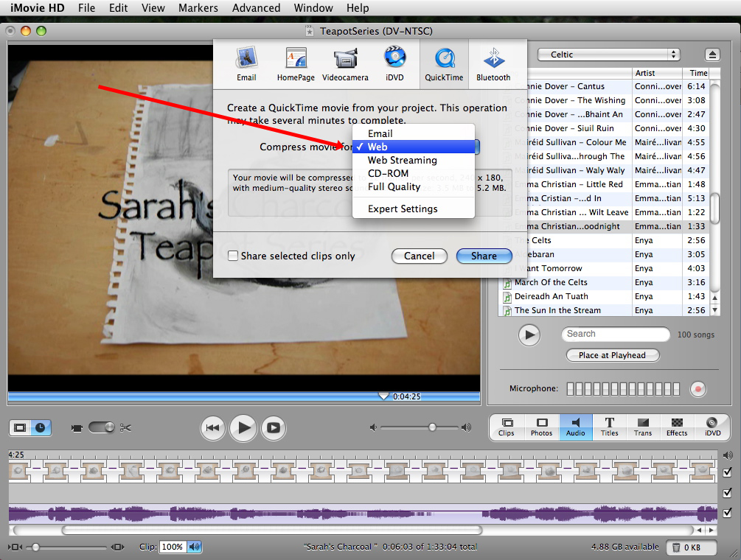Open the Photos pane

(542, 427)
